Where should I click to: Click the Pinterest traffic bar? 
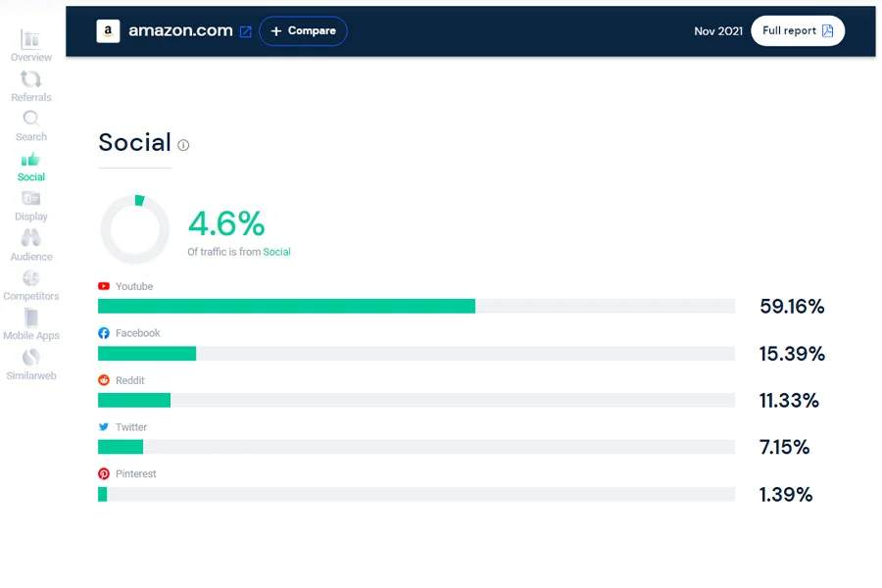pyautogui.click(x=416, y=494)
